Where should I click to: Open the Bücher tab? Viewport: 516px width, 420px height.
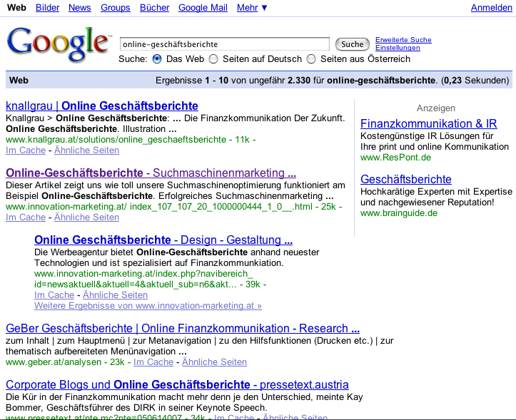[154, 8]
